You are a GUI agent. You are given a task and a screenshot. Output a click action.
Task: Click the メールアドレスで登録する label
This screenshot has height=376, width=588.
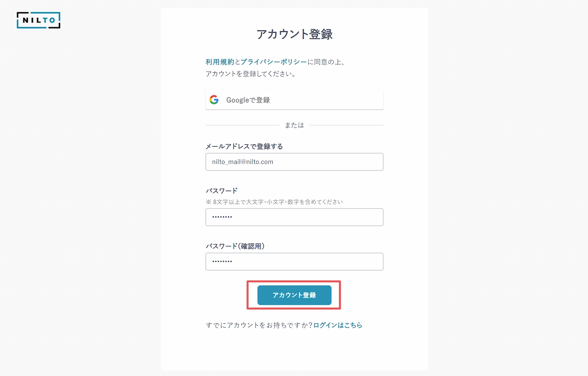tap(244, 146)
